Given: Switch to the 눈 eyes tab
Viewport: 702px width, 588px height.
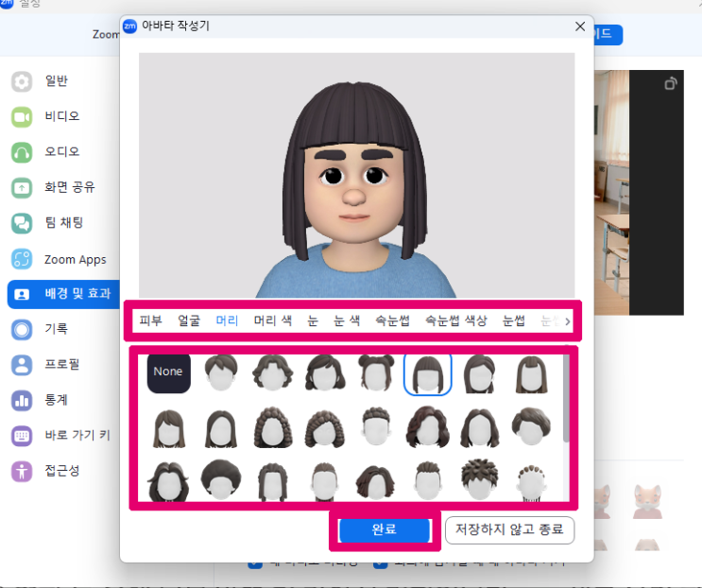Looking at the screenshot, I should 313,320.
